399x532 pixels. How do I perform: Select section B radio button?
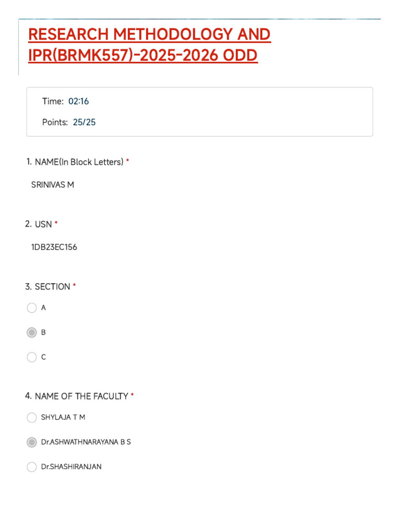[32, 332]
